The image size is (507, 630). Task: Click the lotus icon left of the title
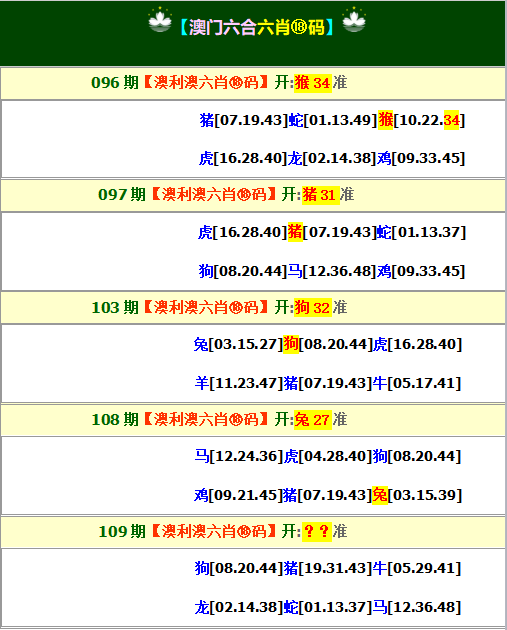(x=160, y=20)
